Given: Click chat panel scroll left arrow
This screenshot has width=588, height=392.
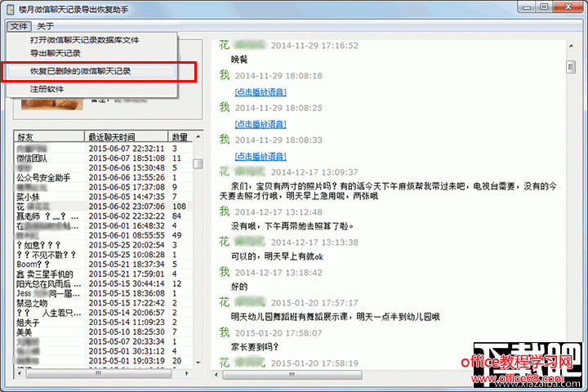Looking at the screenshot, I should [216, 374].
